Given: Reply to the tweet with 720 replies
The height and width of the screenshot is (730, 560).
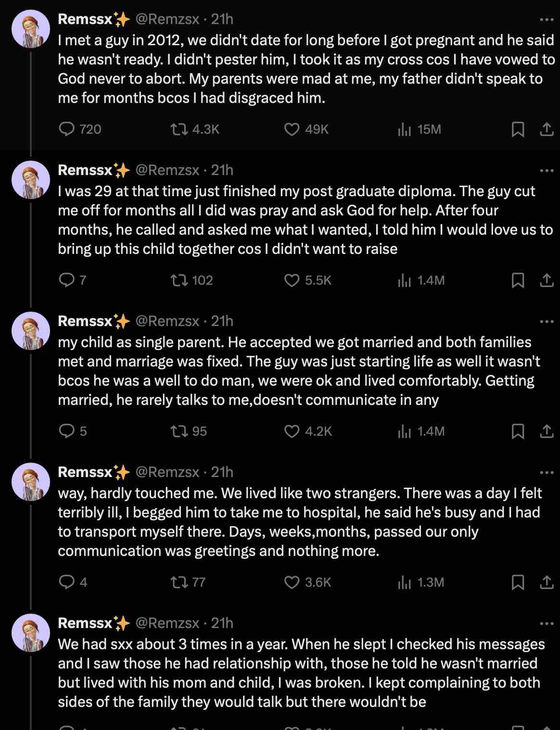Looking at the screenshot, I should click(x=66, y=129).
